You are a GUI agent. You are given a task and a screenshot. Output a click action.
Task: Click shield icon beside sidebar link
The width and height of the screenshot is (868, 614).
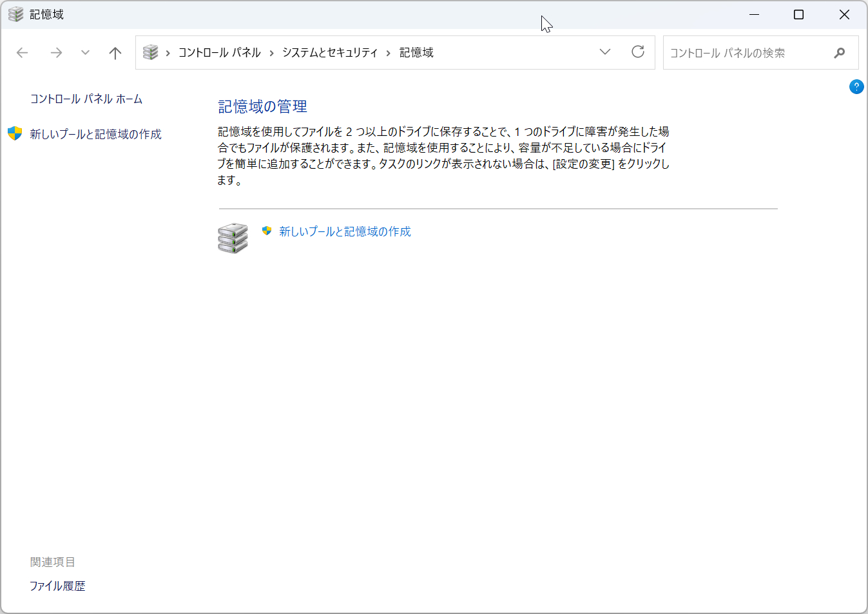tap(15, 133)
